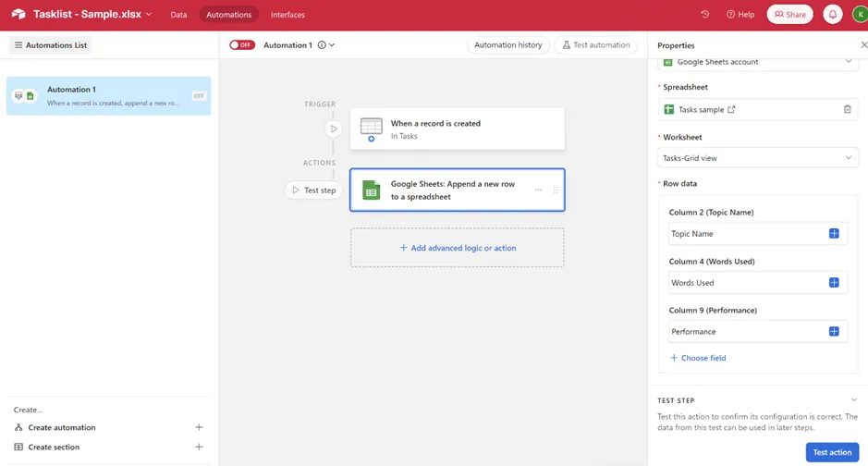The width and height of the screenshot is (868, 466).
Task: Click the plus icon in Performance field
Action: click(834, 332)
